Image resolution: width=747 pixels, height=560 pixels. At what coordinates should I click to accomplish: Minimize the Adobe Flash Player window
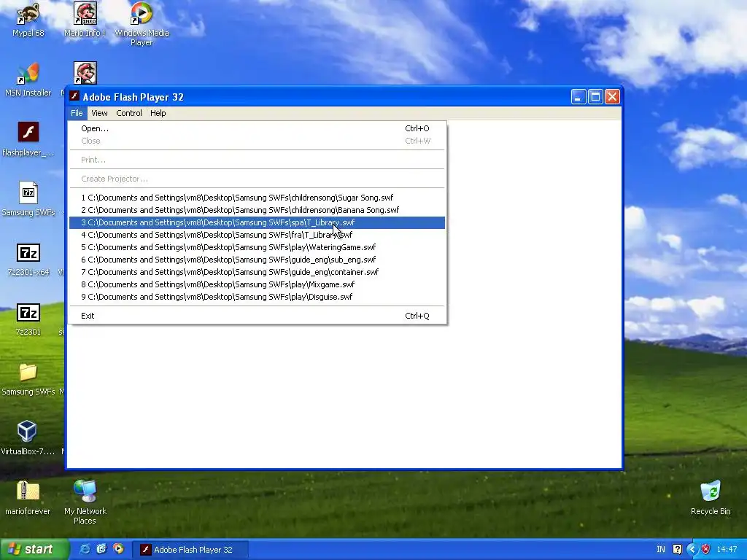(578, 97)
